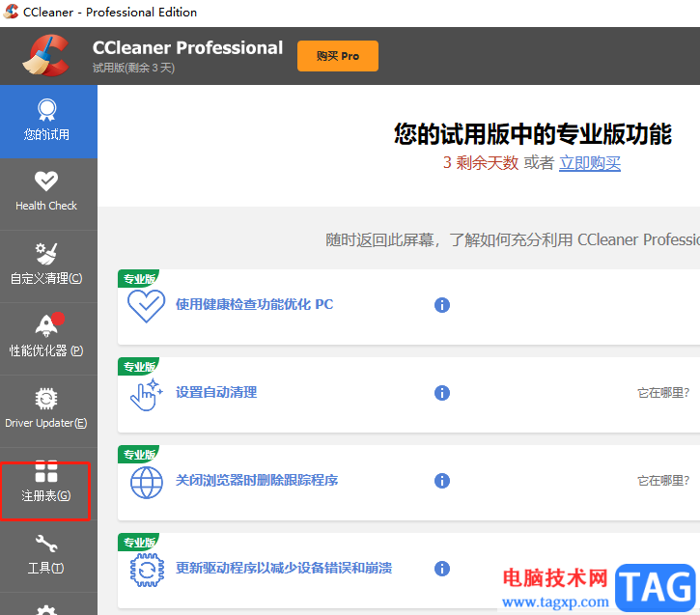Screen dimensions: 700x615
Task: Click info icon beside 使用健康检查功能优化 PC
Action: pos(442,305)
